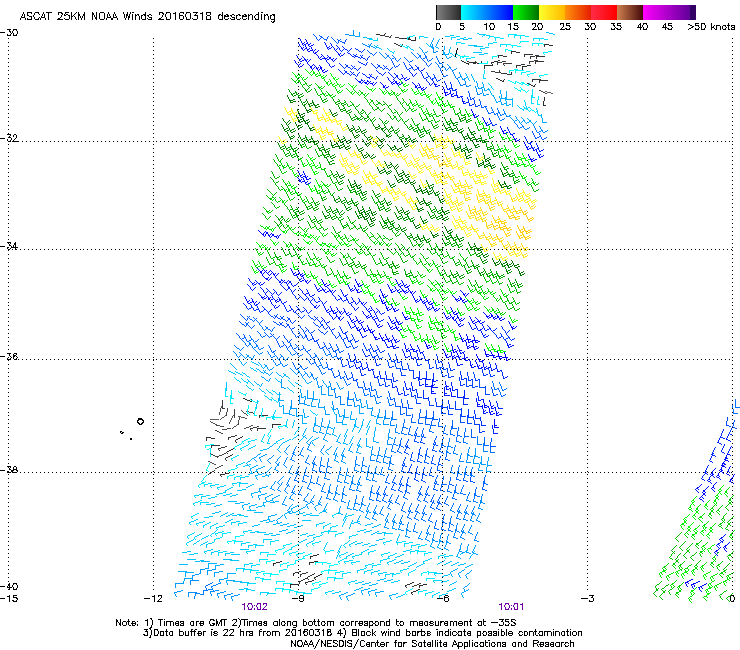Click the '-6' longitude axis label
This screenshot has height=650, width=740.
click(x=442, y=599)
